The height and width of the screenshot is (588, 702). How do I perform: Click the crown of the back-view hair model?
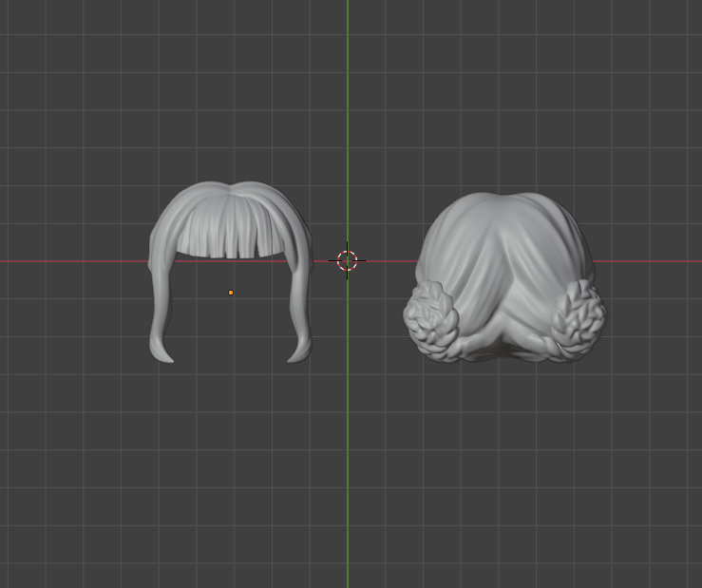point(505,201)
